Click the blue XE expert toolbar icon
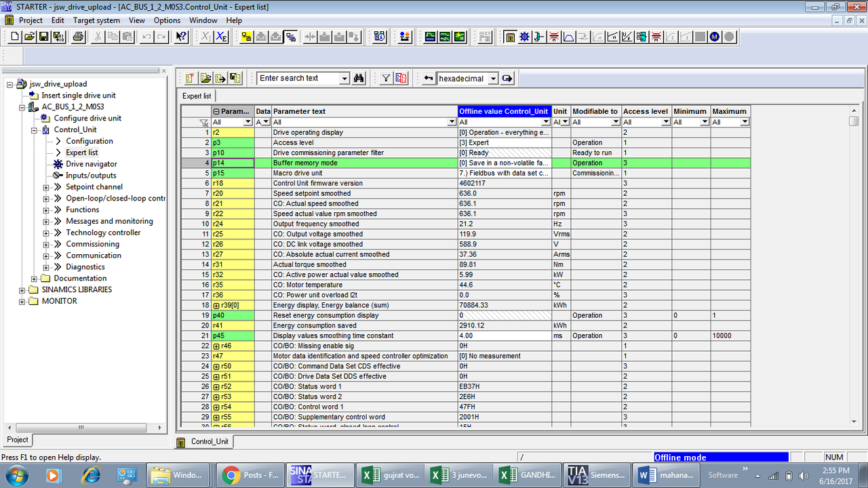This screenshot has height=488, width=868. (221, 37)
